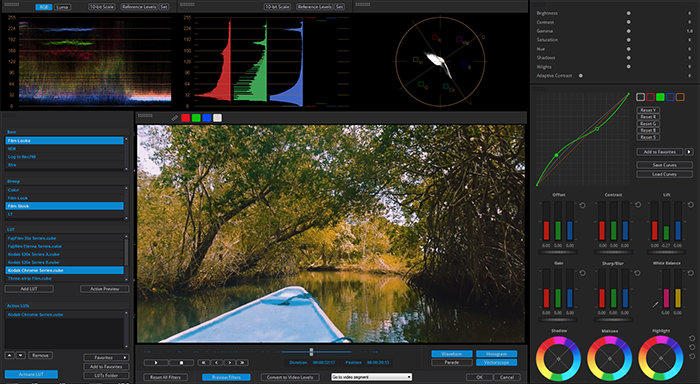Image resolution: width=700 pixels, height=384 pixels.
Task: Reset the Sharp/Blur bars
Action: point(638,273)
